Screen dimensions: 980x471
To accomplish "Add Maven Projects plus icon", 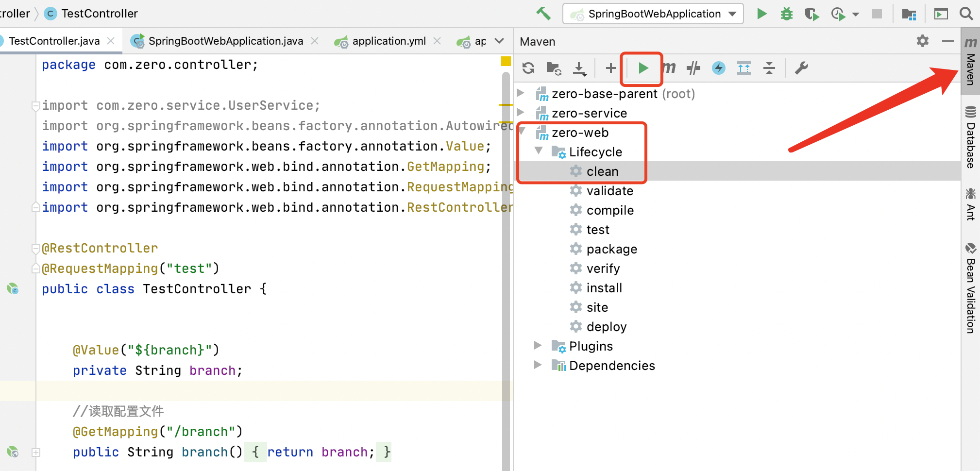I will pyautogui.click(x=611, y=68).
